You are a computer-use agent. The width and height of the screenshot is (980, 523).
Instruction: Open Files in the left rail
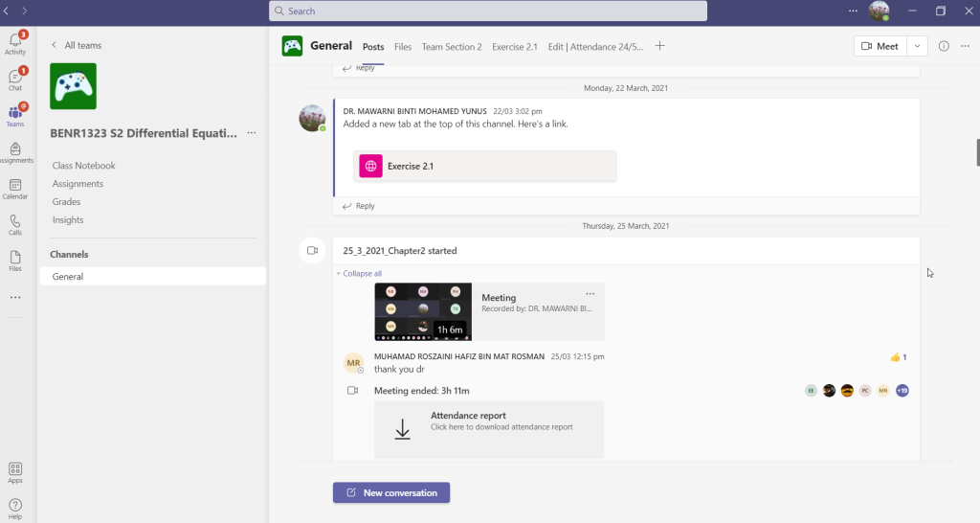pyautogui.click(x=15, y=261)
